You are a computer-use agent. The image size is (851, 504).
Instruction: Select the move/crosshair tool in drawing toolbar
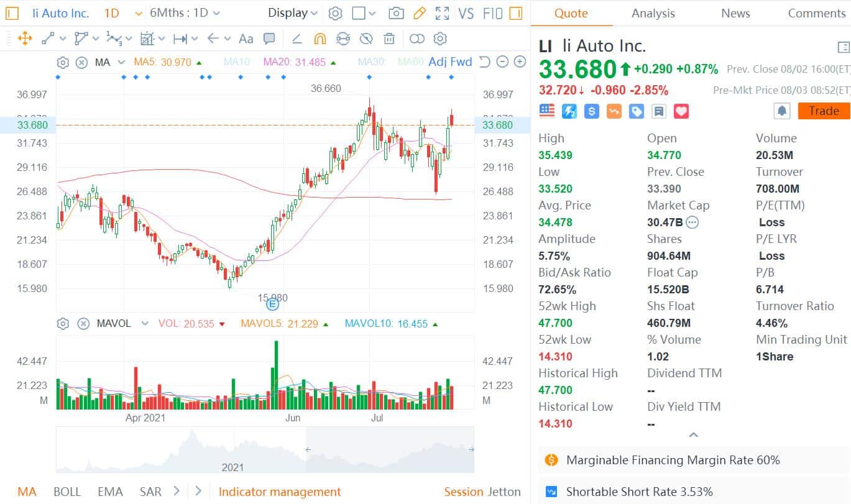25,39
